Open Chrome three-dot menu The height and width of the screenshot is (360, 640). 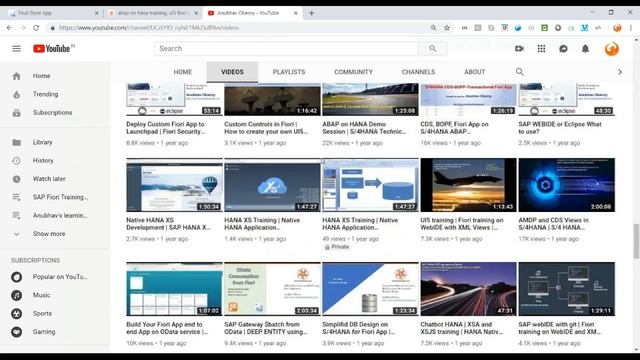(x=631, y=28)
